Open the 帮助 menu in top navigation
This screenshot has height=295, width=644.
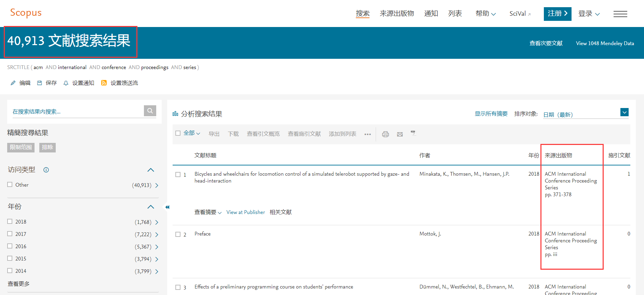pyautogui.click(x=485, y=14)
